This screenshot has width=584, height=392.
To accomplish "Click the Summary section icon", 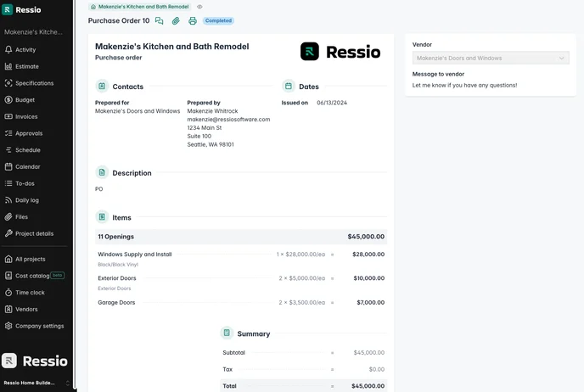I will click(227, 333).
